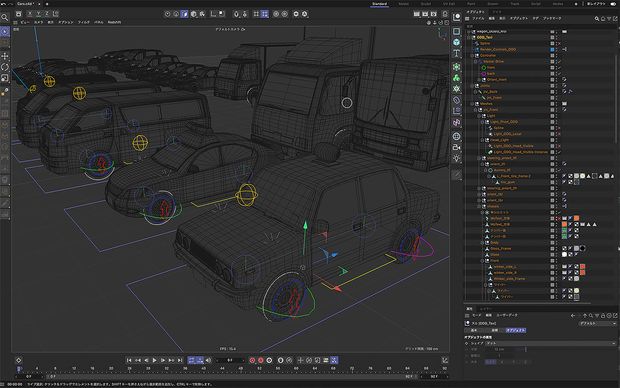
Task: Click the Light object icon in right palette
Action: coord(456,158)
